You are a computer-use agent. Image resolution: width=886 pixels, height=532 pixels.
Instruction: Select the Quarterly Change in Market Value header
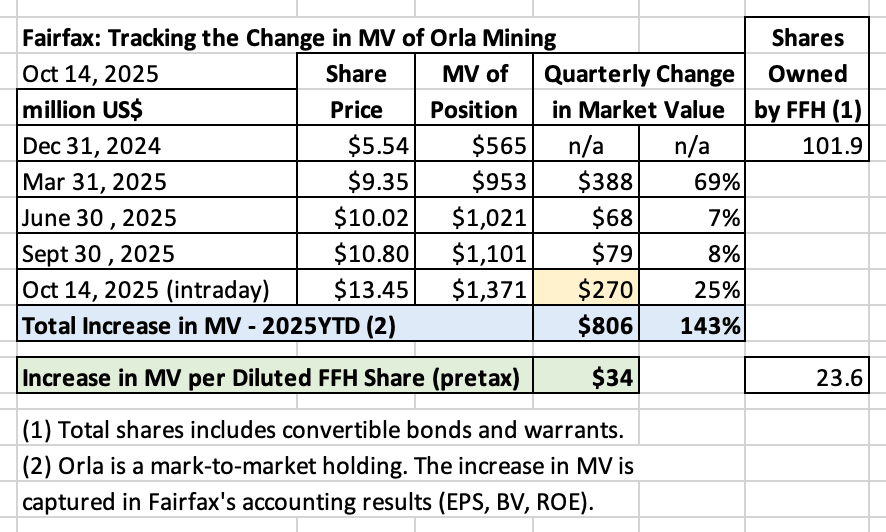pos(639,90)
